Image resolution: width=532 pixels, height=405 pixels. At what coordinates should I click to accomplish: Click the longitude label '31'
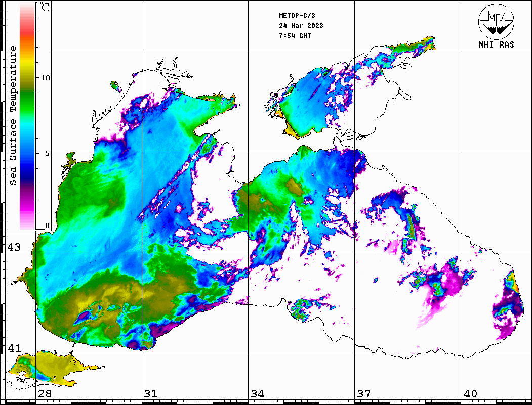click(x=151, y=394)
